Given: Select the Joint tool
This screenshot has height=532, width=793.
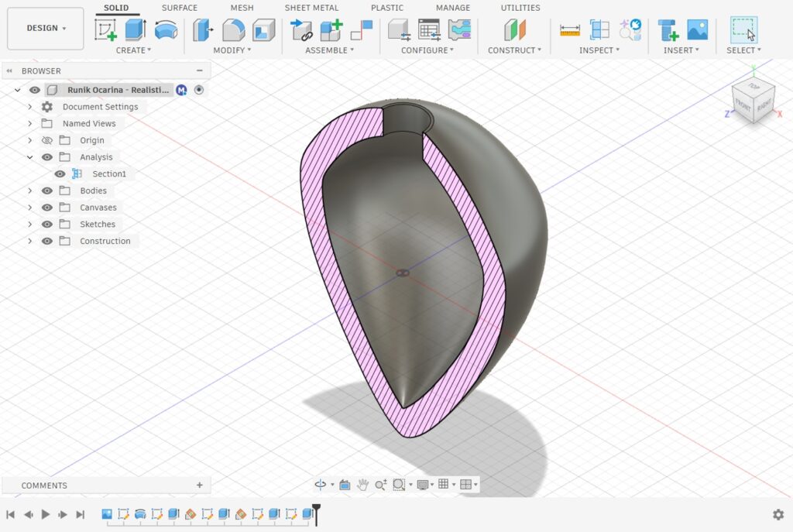Looking at the screenshot, I should [362, 30].
